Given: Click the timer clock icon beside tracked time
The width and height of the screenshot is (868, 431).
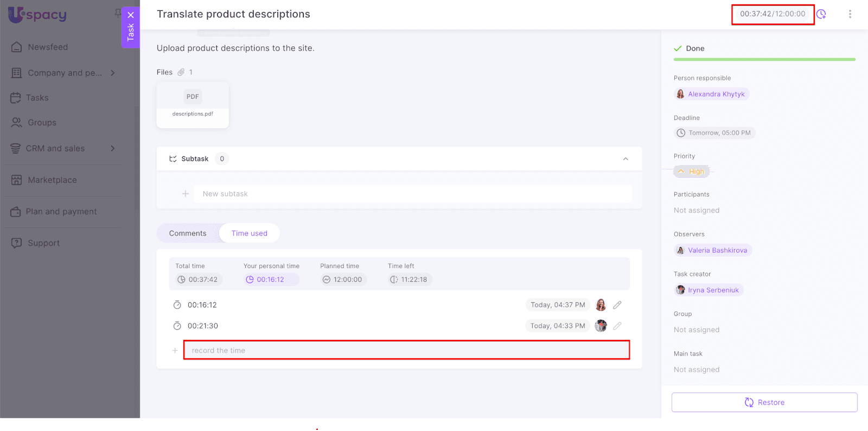Looking at the screenshot, I should [x=821, y=14].
